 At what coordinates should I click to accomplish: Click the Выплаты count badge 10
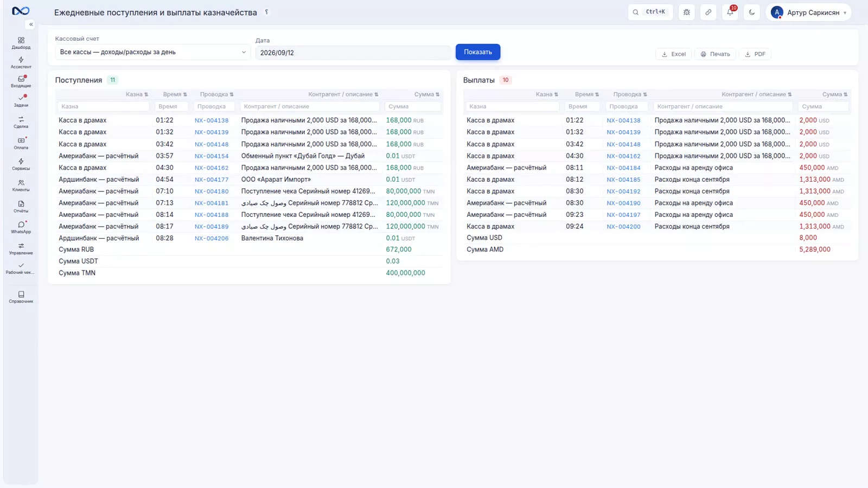[x=506, y=80]
